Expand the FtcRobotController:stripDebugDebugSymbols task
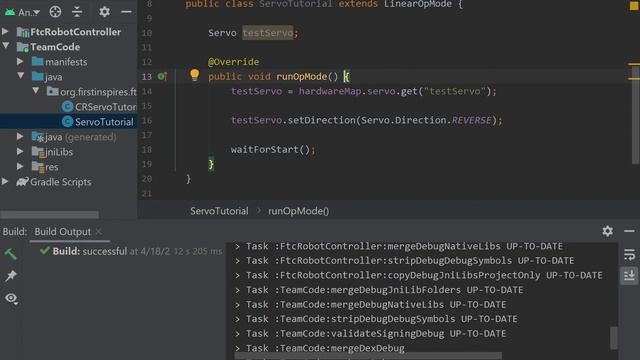The image size is (640, 360). (x=238, y=260)
